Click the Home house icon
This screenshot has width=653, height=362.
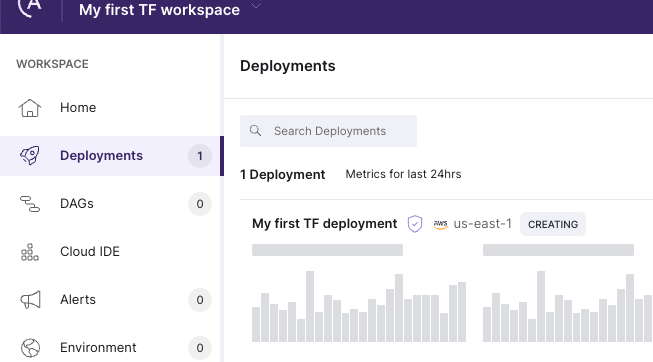point(30,108)
